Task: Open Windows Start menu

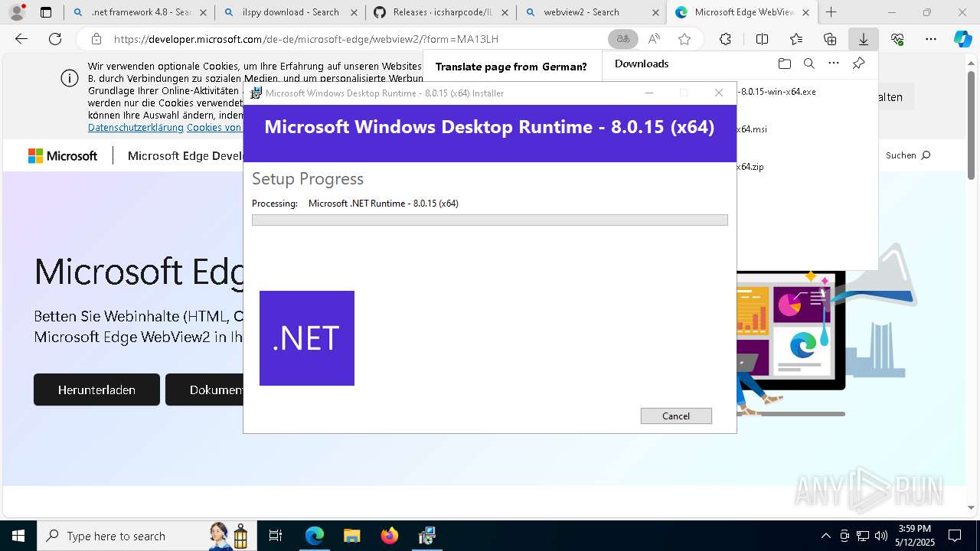Action: point(18,536)
